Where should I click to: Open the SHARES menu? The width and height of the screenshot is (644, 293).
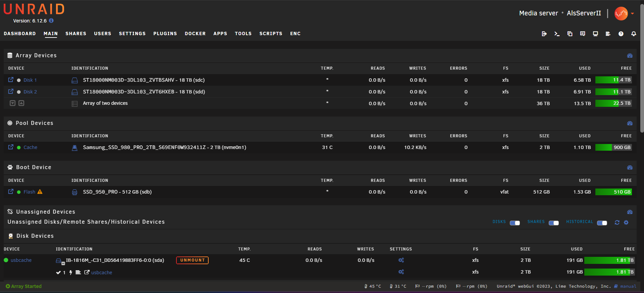tap(76, 33)
